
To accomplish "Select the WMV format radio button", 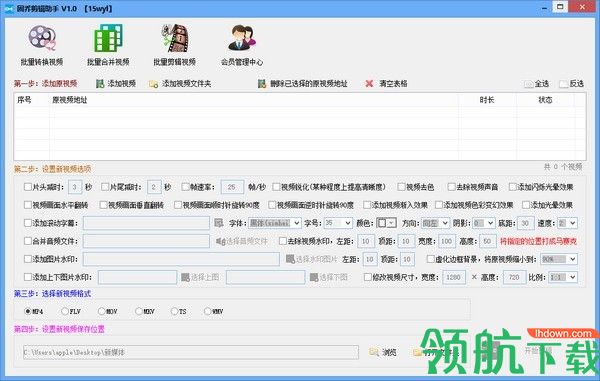I will coord(208,311).
